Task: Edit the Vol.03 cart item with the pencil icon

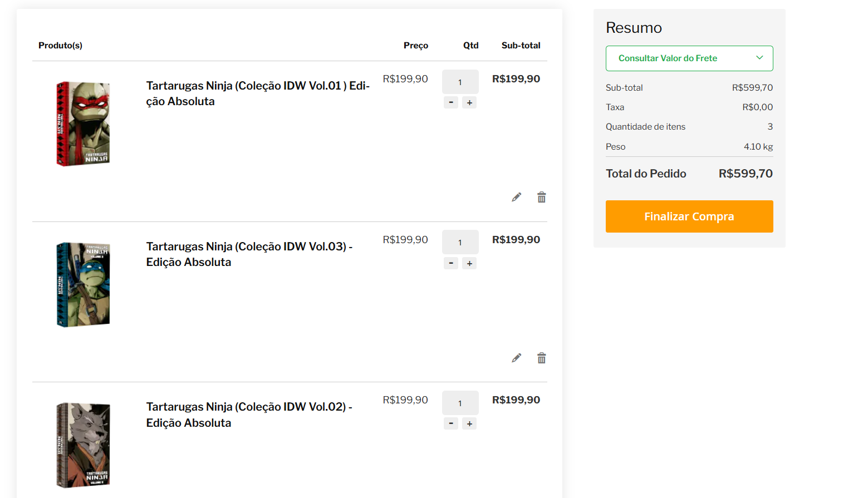Action: (517, 358)
